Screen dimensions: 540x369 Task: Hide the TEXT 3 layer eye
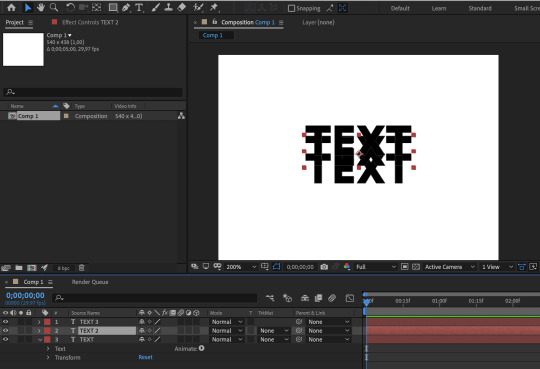pyautogui.click(x=6, y=321)
